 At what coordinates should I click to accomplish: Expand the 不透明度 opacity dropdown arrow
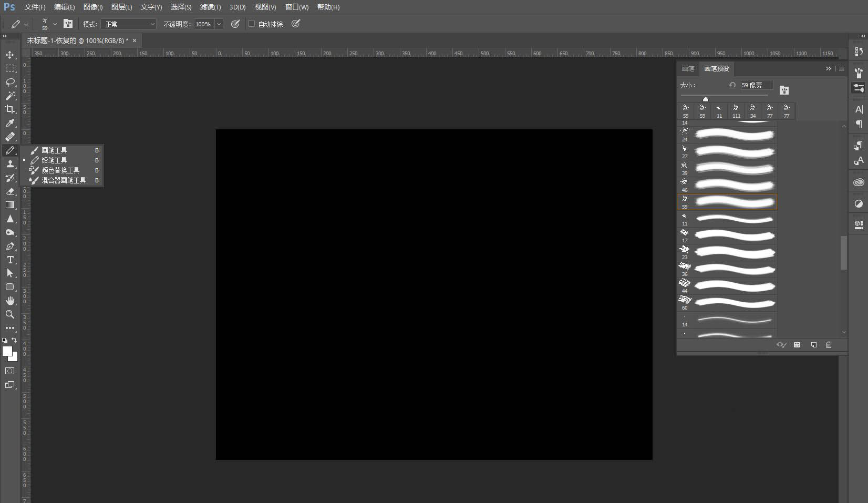click(x=219, y=24)
